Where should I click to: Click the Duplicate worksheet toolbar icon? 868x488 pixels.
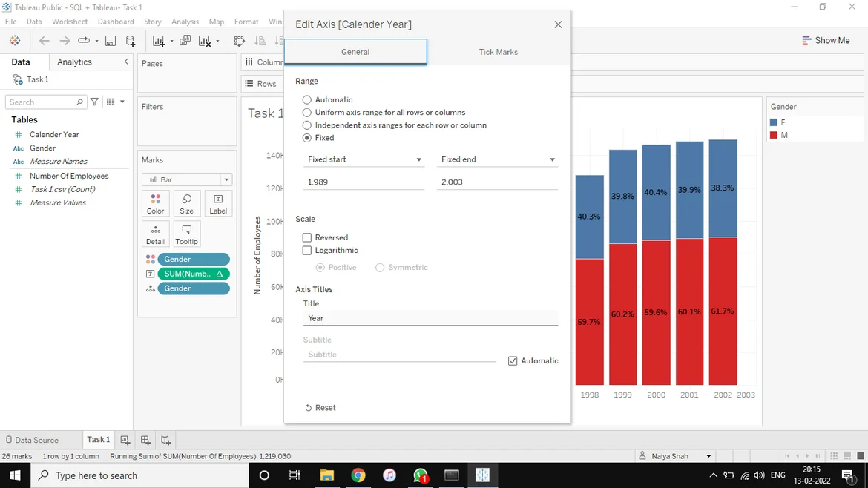[x=185, y=41]
